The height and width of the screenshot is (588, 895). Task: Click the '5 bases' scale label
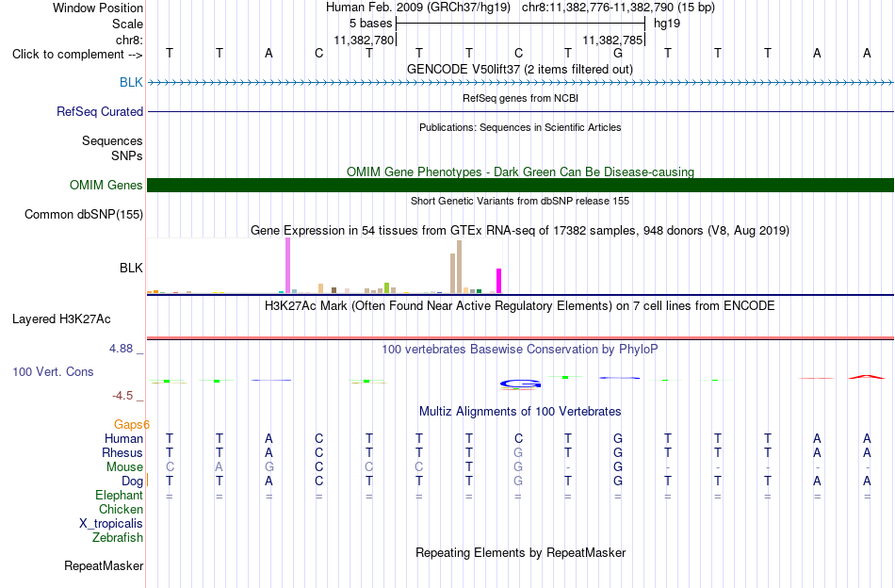coord(370,24)
